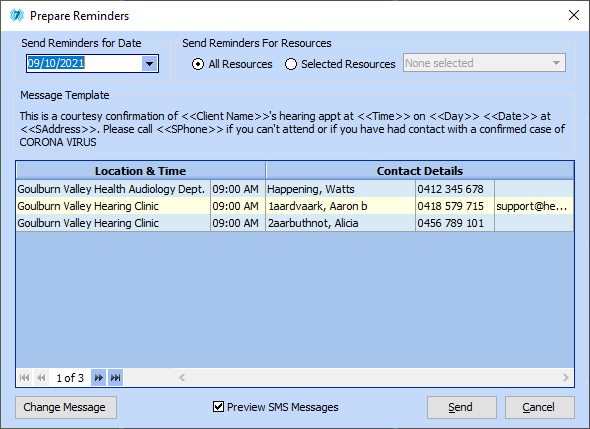Go to next record navigation icon
Image resolution: width=590 pixels, height=429 pixels.
(99, 377)
